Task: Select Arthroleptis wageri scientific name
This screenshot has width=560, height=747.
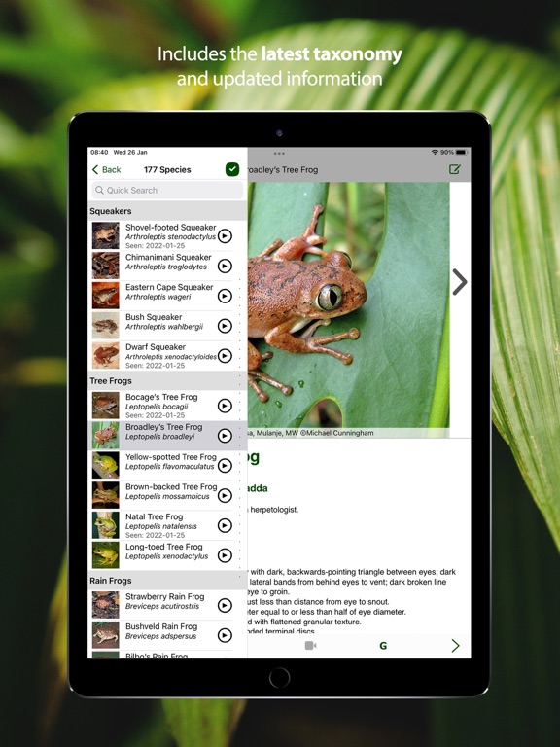Action: point(158,297)
